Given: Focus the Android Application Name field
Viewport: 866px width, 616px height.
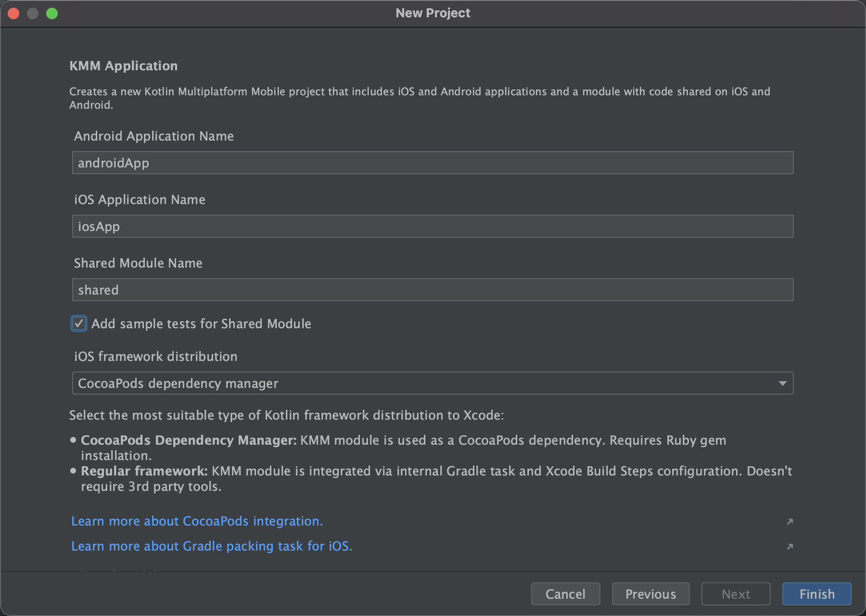Looking at the screenshot, I should [x=432, y=163].
